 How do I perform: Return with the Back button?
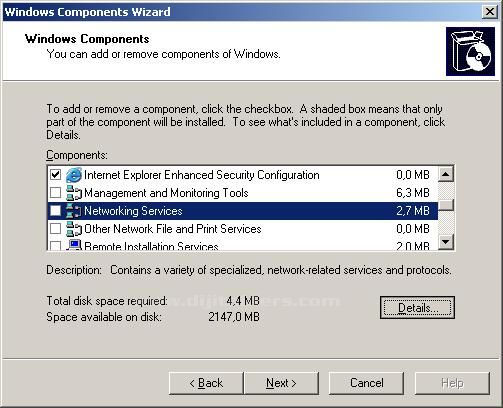point(206,383)
